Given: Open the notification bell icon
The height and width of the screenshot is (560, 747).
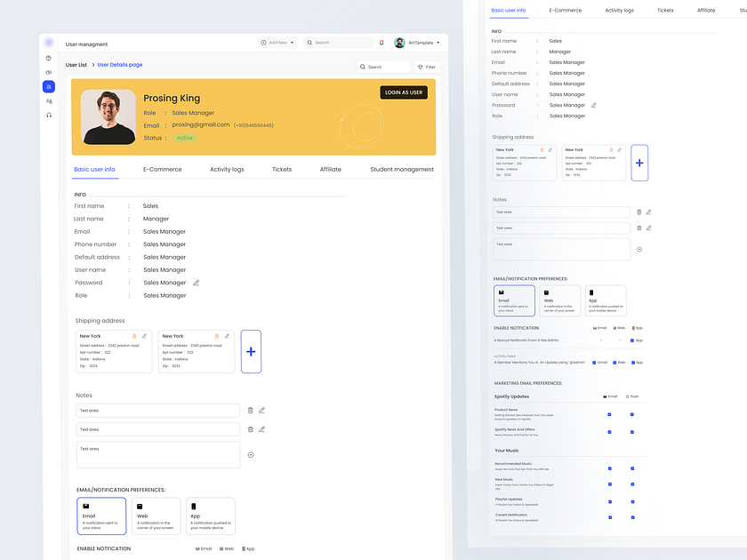Looking at the screenshot, I should click(x=382, y=42).
